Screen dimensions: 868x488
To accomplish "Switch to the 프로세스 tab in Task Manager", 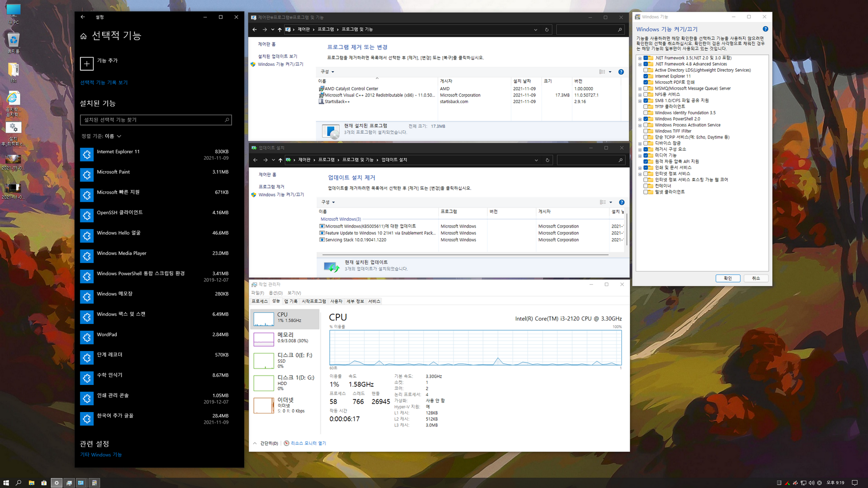I will pyautogui.click(x=260, y=301).
